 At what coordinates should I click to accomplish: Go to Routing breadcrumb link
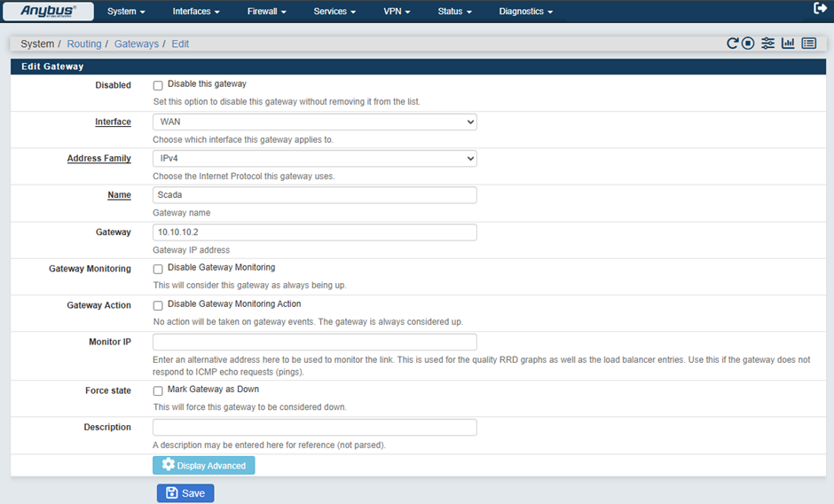(x=83, y=43)
